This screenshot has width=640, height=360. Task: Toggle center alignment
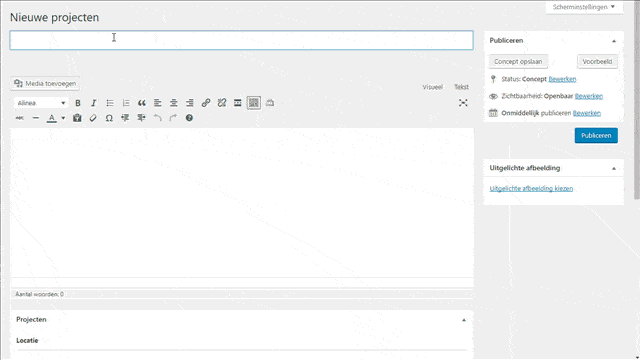(173, 103)
